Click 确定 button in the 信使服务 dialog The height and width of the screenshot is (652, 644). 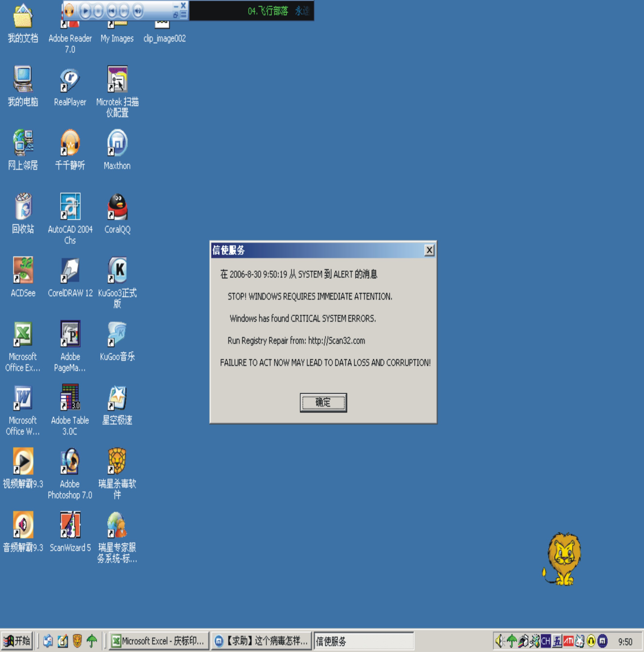tap(323, 402)
